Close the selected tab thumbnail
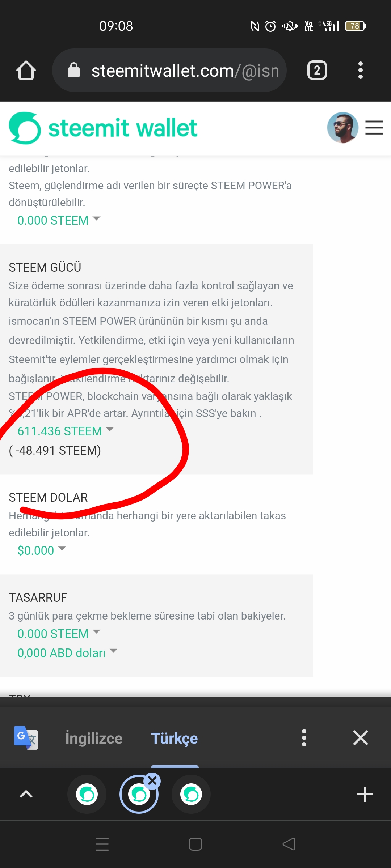391x868 pixels. tap(152, 781)
